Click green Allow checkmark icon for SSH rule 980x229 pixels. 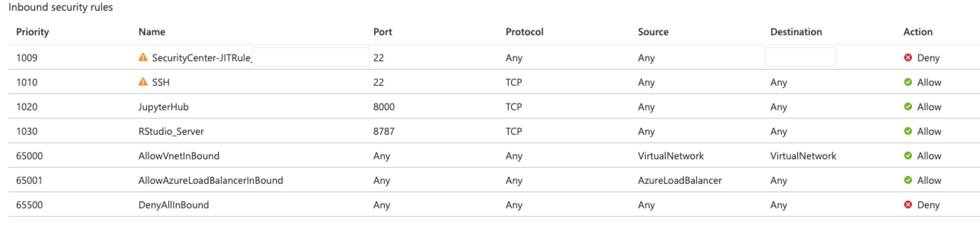coord(908,82)
